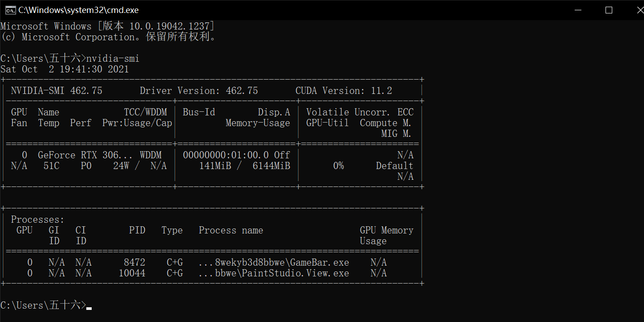Click the 'Processes:' section label

point(38,220)
